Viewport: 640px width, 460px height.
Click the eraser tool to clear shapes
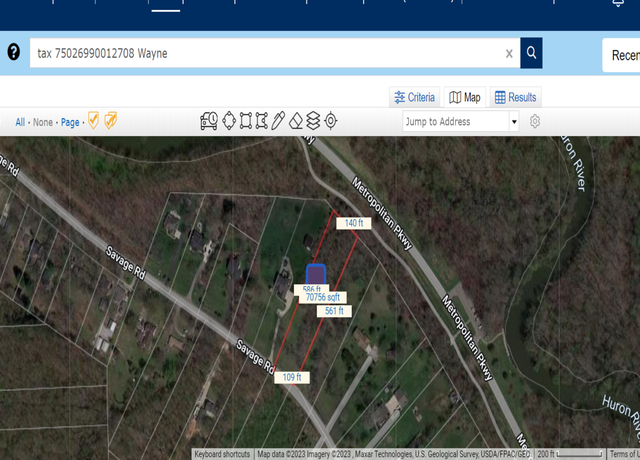(x=296, y=121)
